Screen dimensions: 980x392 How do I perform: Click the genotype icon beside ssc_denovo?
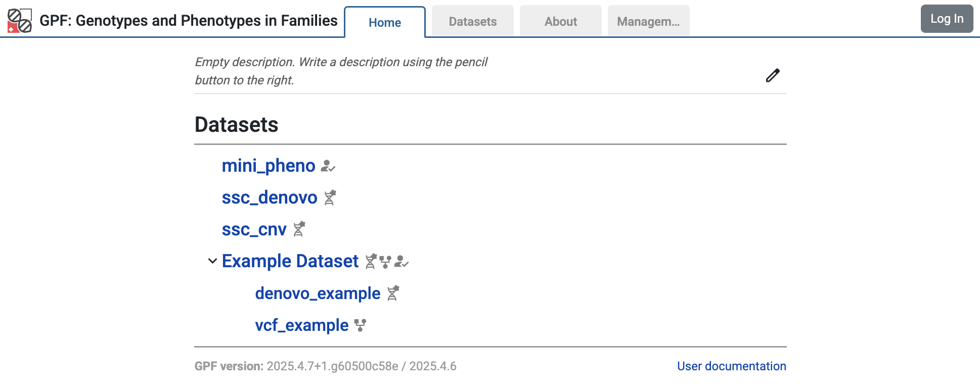coord(330,198)
